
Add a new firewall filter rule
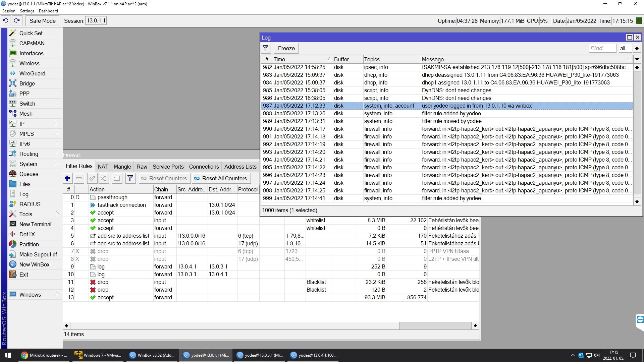(67, 178)
